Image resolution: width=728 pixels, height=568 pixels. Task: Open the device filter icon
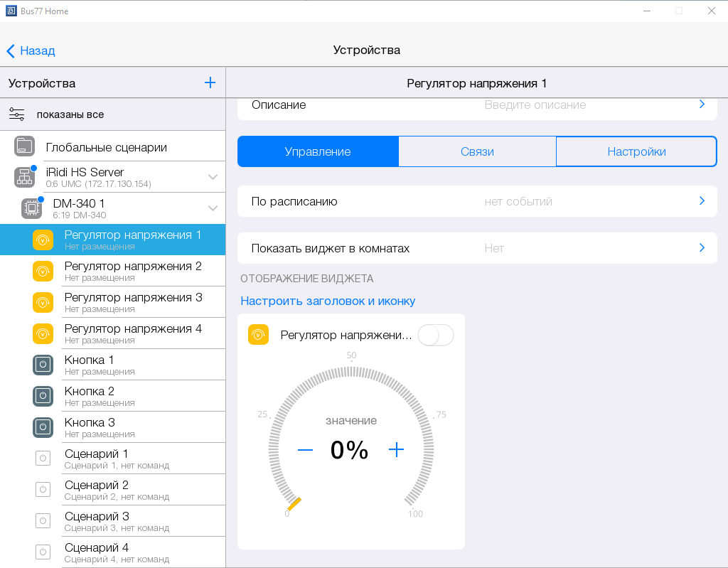click(17, 114)
